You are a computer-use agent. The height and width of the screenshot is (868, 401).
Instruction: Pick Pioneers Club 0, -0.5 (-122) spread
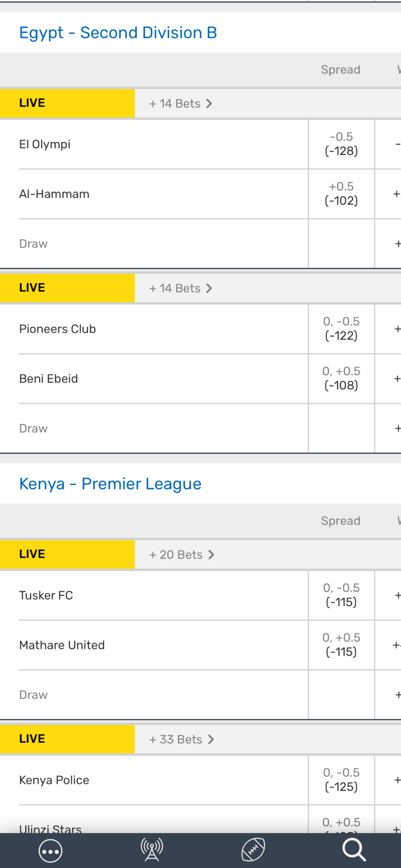coord(341,328)
